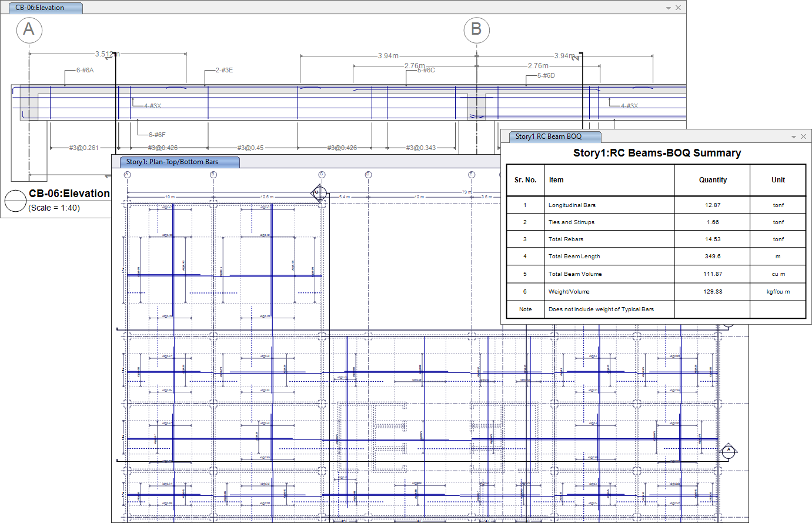The width and height of the screenshot is (812, 523).
Task: Click plan grid bubble B at top
Action: (213, 175)
